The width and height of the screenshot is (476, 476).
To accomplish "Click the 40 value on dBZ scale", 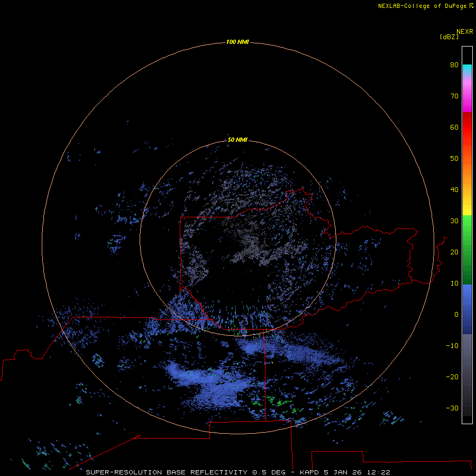I will point(454,190).
